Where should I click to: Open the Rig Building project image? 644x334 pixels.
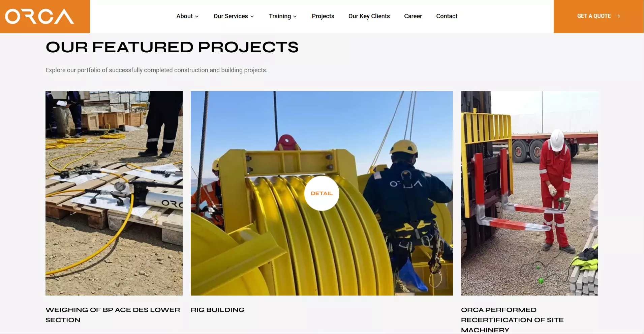pyautogui.click(x=321, y=193)
